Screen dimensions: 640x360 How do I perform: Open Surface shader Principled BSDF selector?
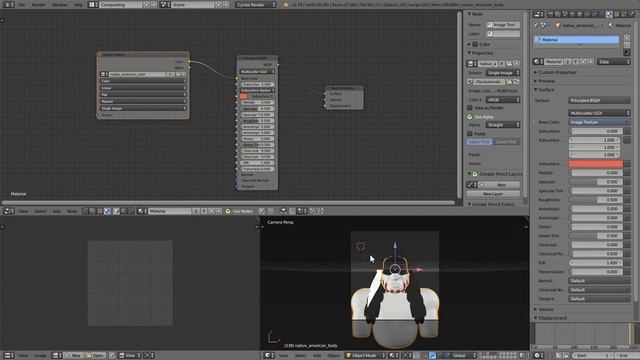point(599,100)
